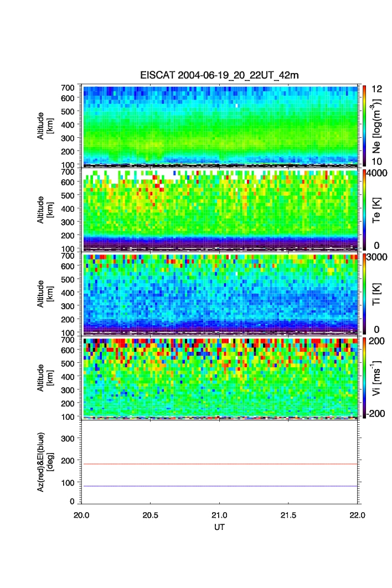Click the Ne electron density color bar
The height and width of the screenshot is (588, 392).
[364, 125]
